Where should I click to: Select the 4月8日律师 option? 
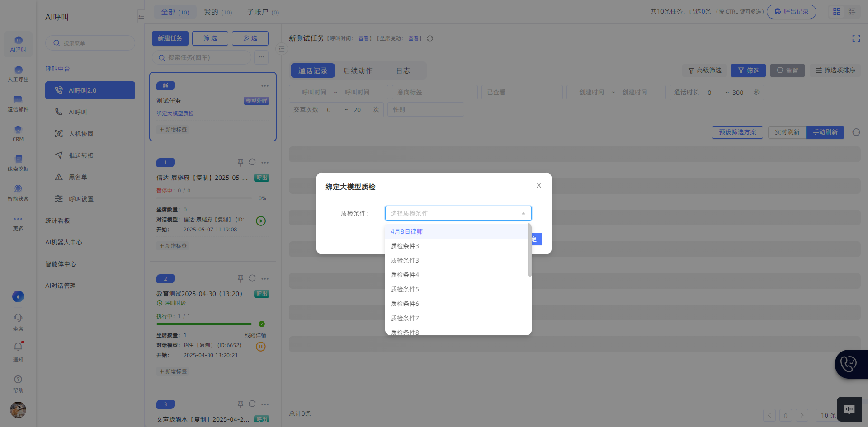(x=457, y=231)
